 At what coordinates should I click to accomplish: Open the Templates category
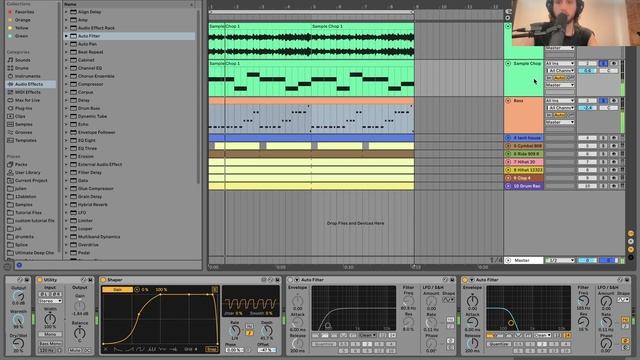pos(25,140)
